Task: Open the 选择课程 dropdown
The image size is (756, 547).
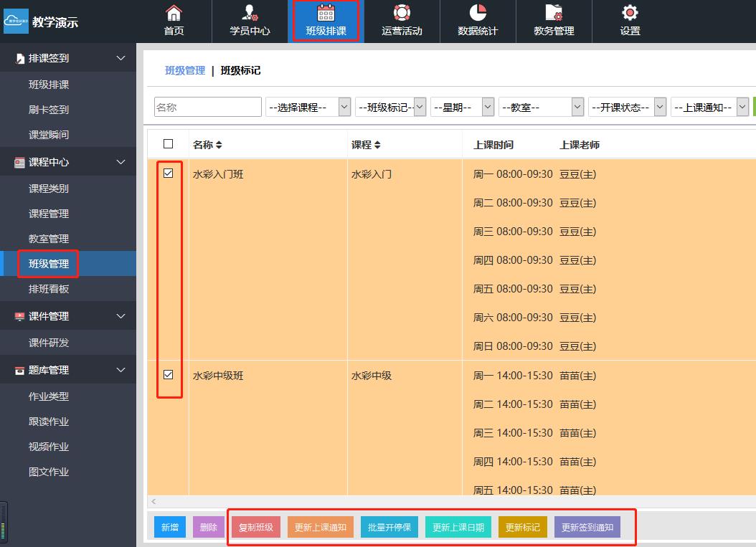Action: [x=308, y=107]
